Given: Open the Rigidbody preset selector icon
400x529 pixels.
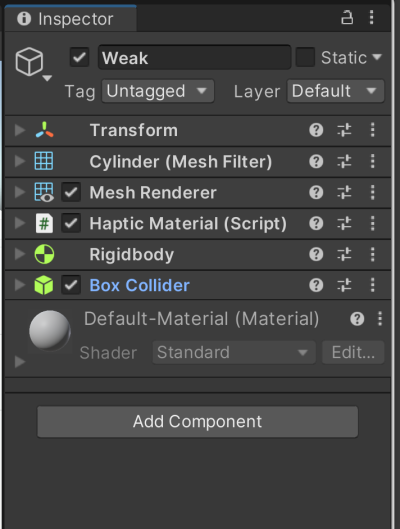Looking at the screenshot, I should 344,254.
